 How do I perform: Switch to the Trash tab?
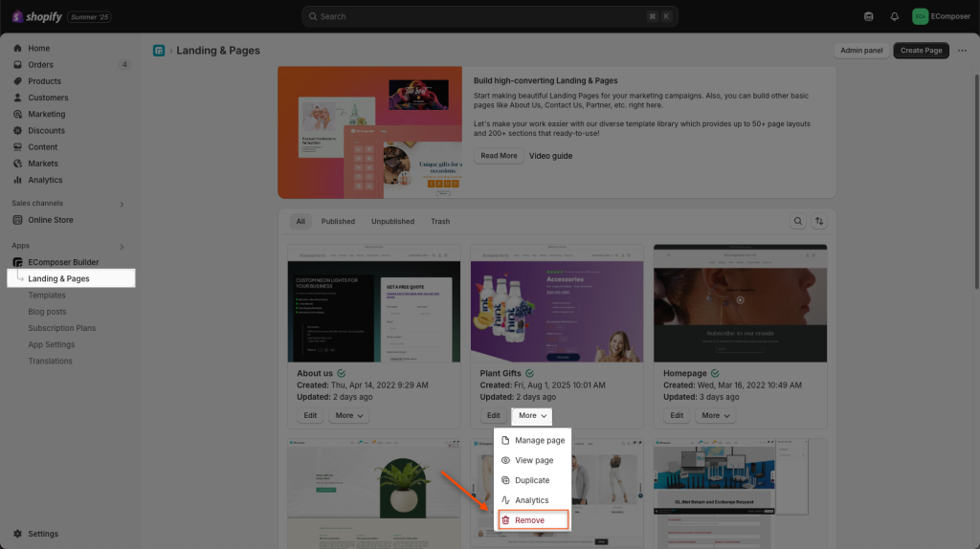tap(440, 221)
